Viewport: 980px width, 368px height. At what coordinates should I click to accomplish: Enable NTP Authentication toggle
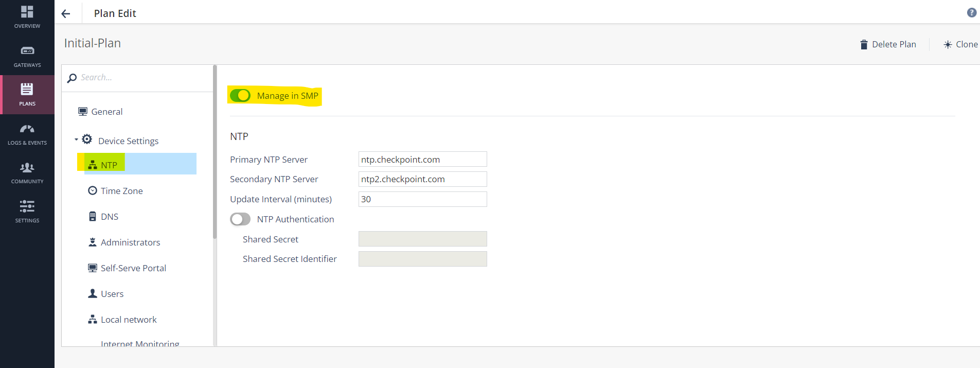pyautogui.click(x=240, y=219)
